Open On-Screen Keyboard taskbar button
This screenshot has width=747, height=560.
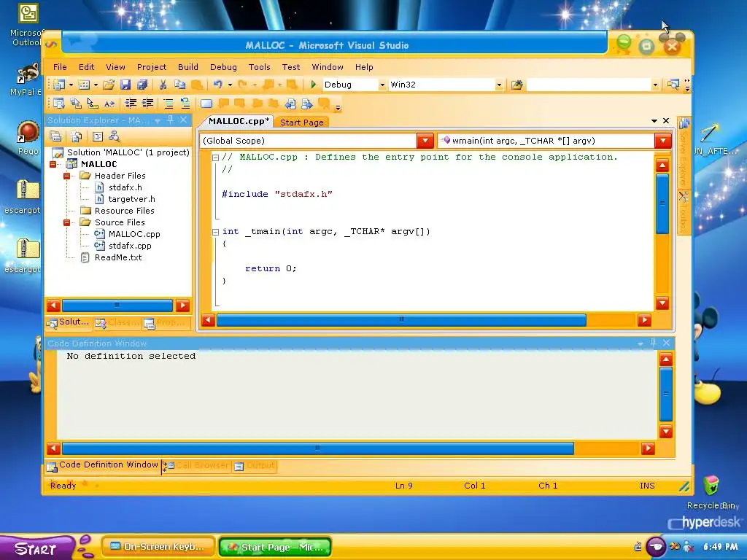158,547
